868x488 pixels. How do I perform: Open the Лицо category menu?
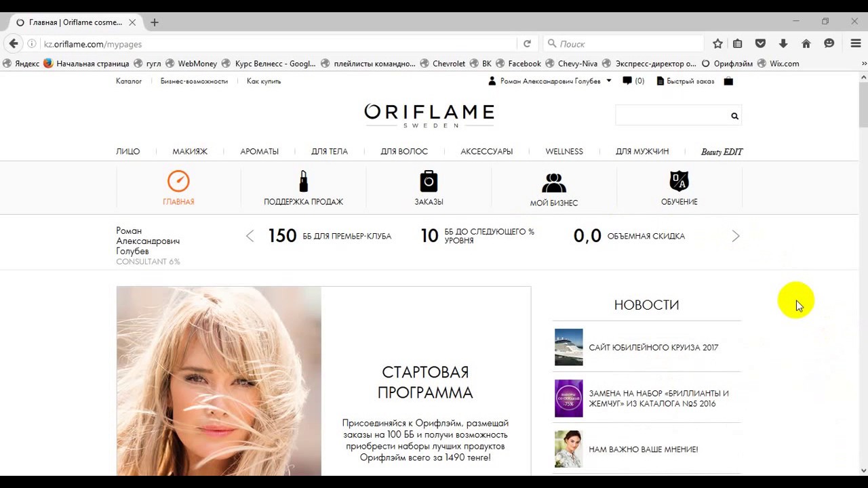tap(128, 152)
